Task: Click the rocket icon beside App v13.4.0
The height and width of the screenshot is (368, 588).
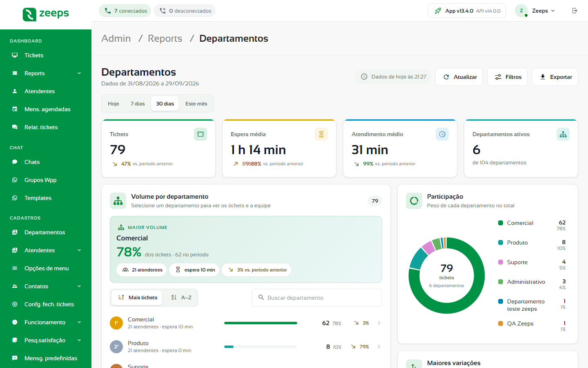Action: [x=438, y=11]
